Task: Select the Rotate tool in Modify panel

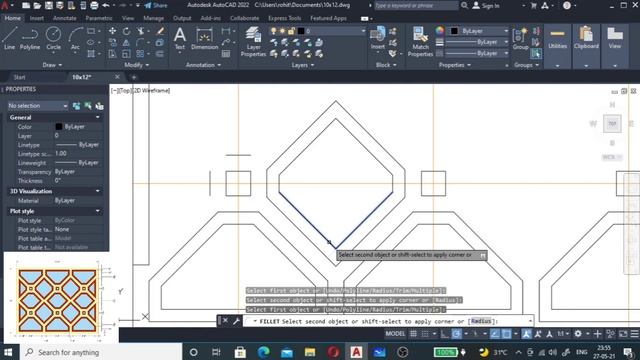Action: tap(127, 31)
